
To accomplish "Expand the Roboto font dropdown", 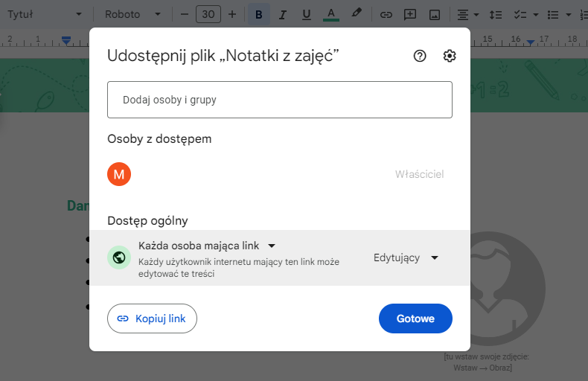I will 132,14.
